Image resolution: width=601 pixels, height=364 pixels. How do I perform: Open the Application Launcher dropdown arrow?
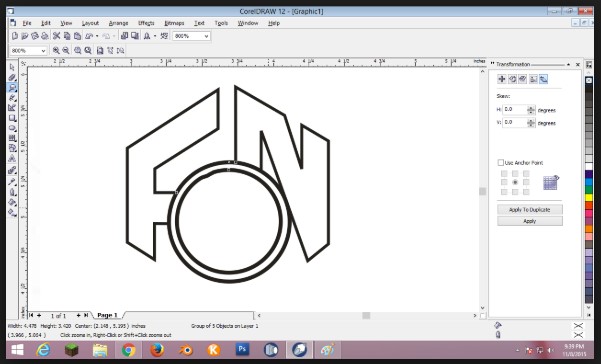coord(155,36)
